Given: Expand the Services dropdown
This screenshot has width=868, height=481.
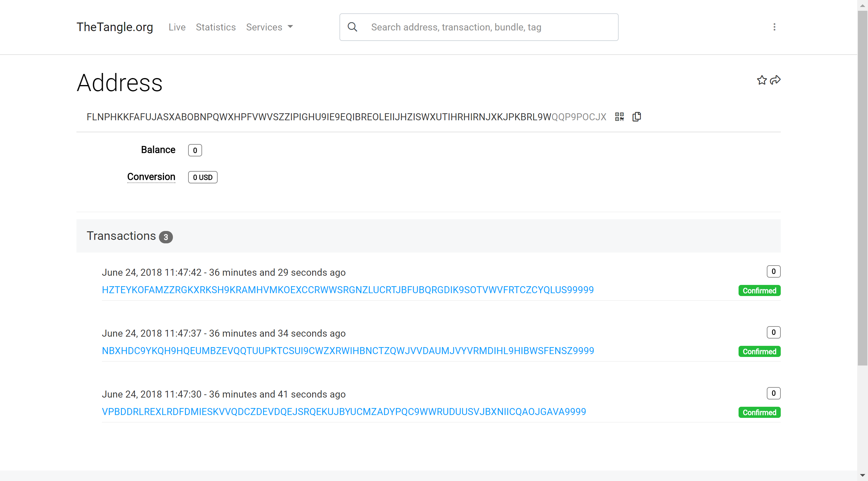Looking at the screenshot, I should click(269, 27).
